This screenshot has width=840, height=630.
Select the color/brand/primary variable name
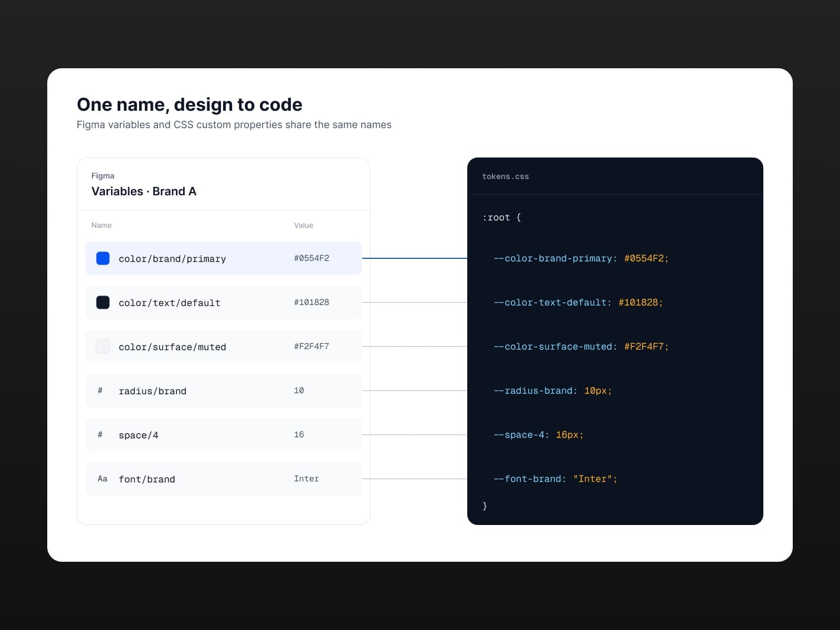point(172,259)
